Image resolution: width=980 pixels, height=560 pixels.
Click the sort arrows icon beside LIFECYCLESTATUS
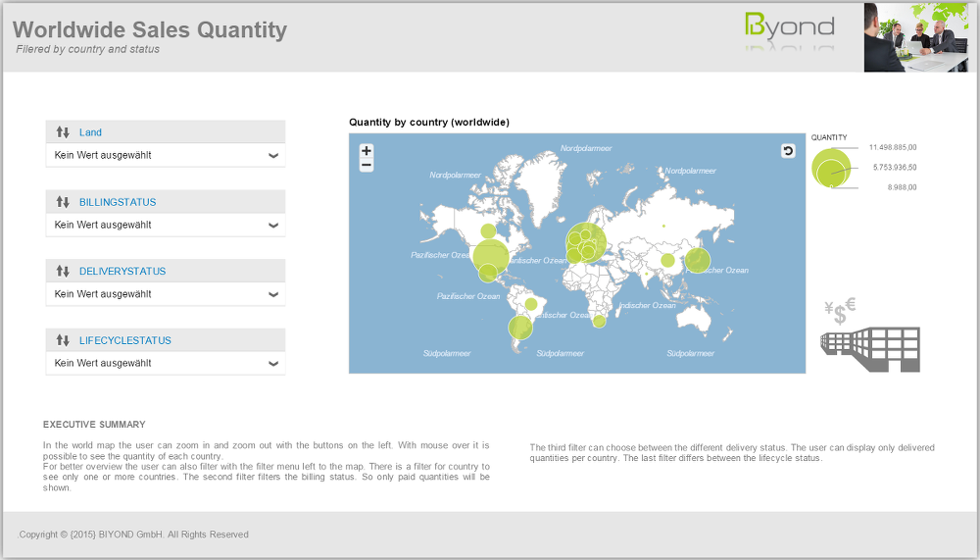[64, 340]
